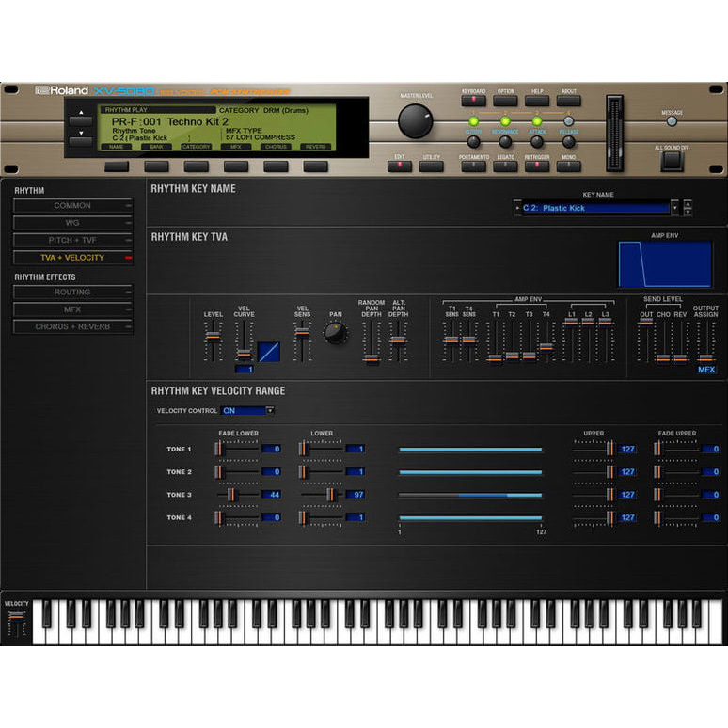The width and height of the screenshot is (728, 728).
Task: Click the Tone 3 Fade Lower value 44
Action: (271, 495)
